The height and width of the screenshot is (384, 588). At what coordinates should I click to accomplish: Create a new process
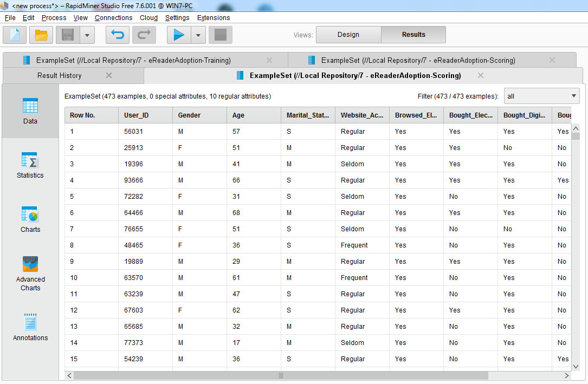coord(14,35)
